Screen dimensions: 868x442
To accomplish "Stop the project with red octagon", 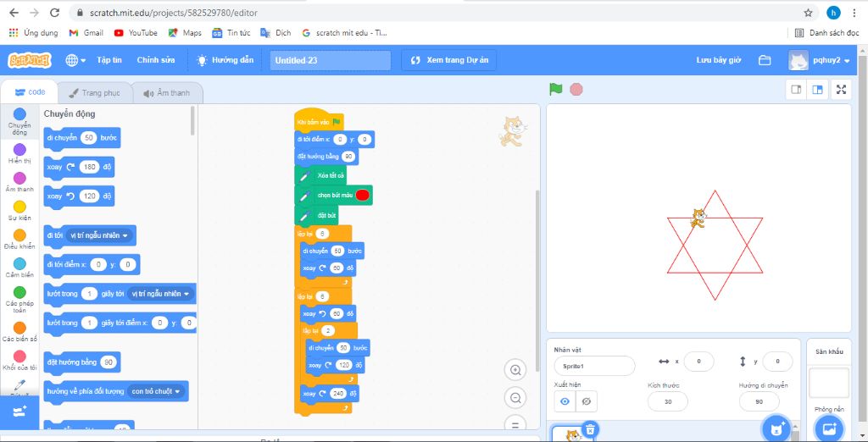I will click(576, 89).
